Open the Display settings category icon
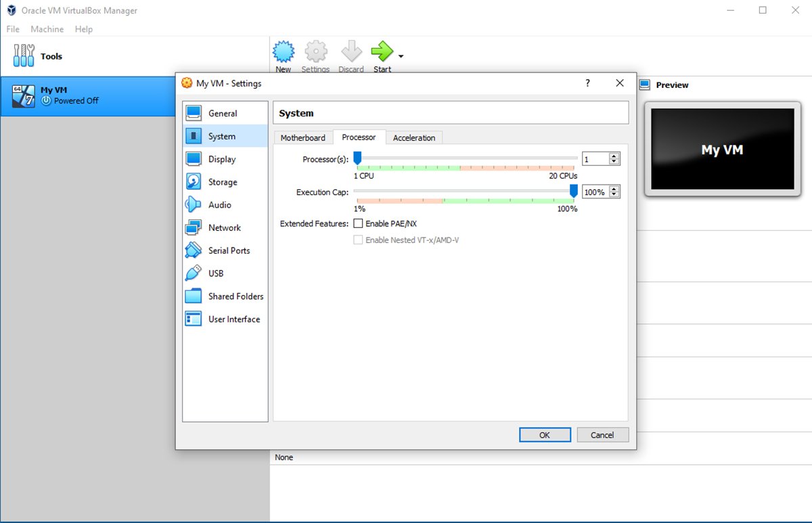812x523 pixels. click(x=194, y=159)
